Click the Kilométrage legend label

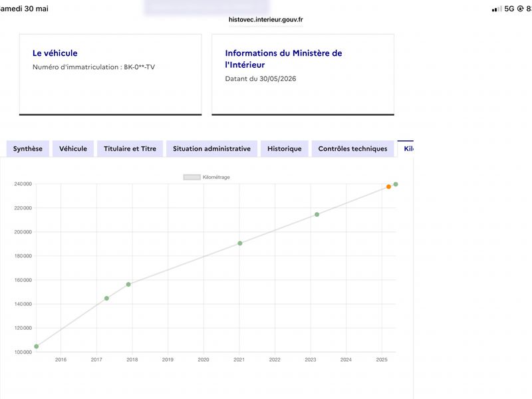click(x=216, y=177)
